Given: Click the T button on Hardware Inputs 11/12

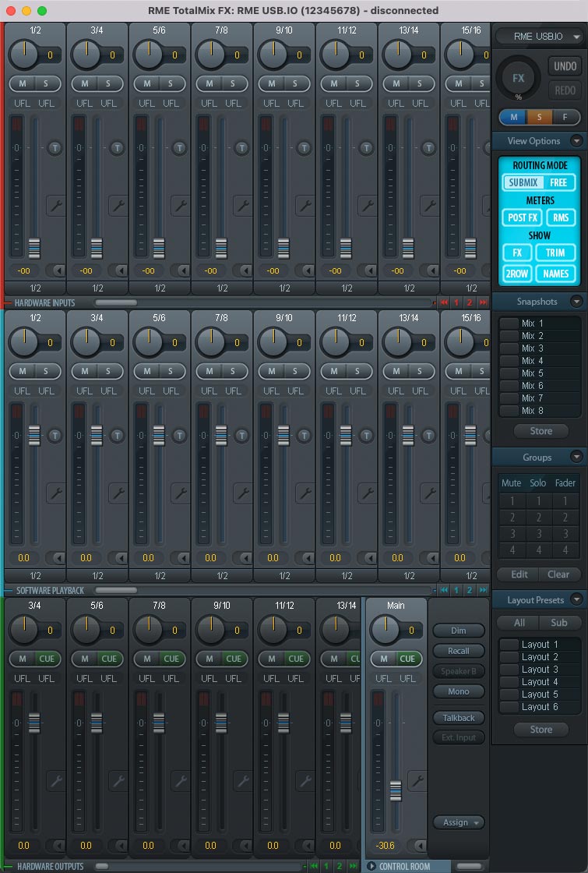Looking at the screenshot, I should point(366,147).
